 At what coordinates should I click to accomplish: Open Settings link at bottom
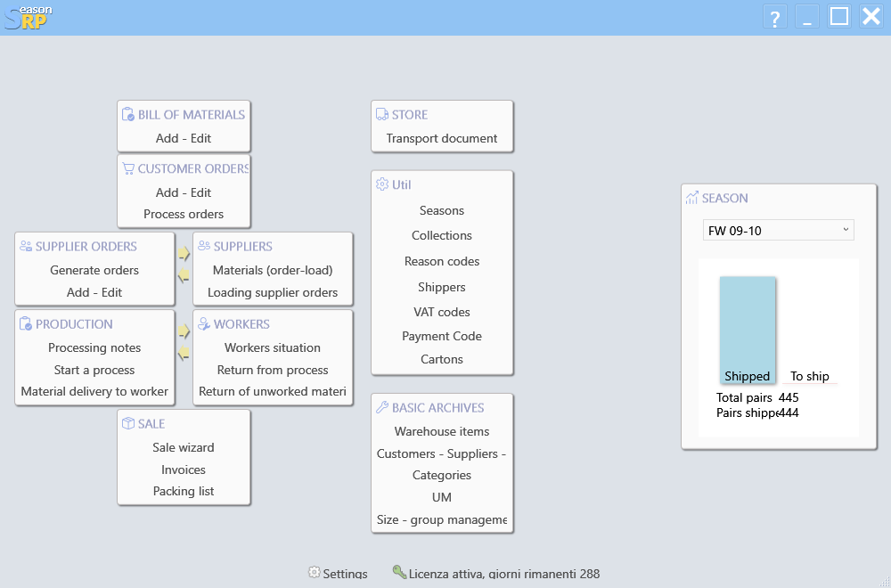pyautogui.click(x=346, y=574)
